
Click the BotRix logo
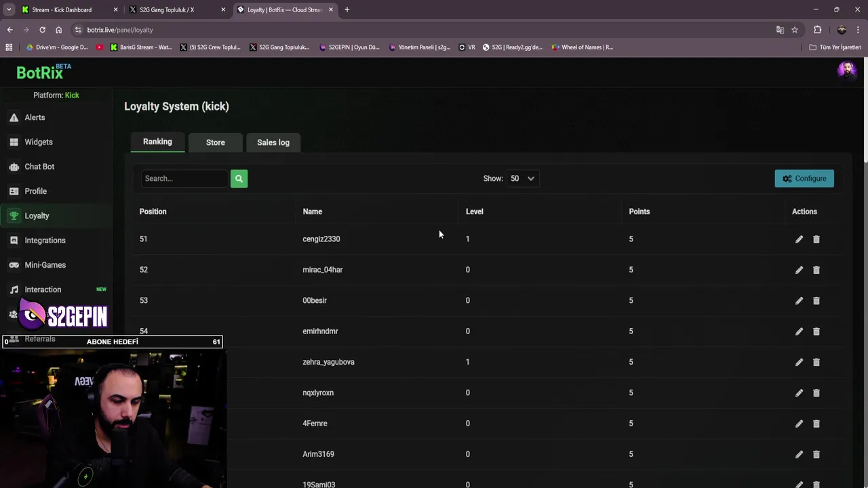click(x=43, y=72)
